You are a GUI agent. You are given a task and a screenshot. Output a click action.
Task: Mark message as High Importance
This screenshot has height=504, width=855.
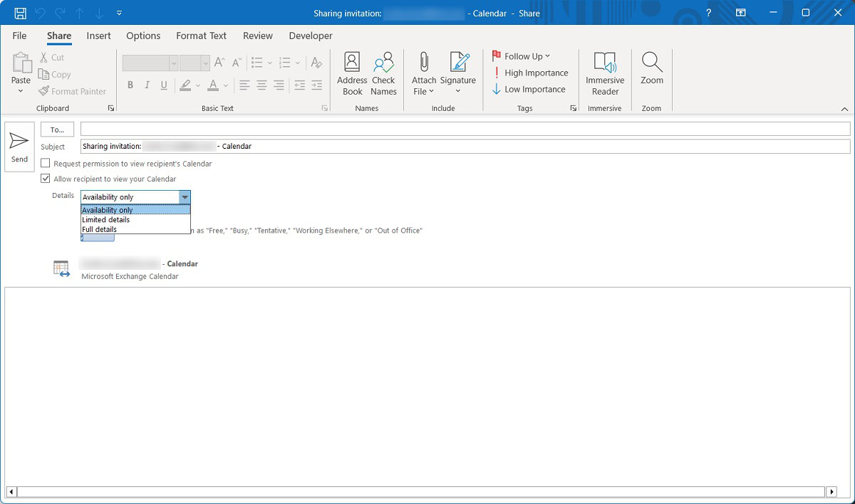coord(530,73)
